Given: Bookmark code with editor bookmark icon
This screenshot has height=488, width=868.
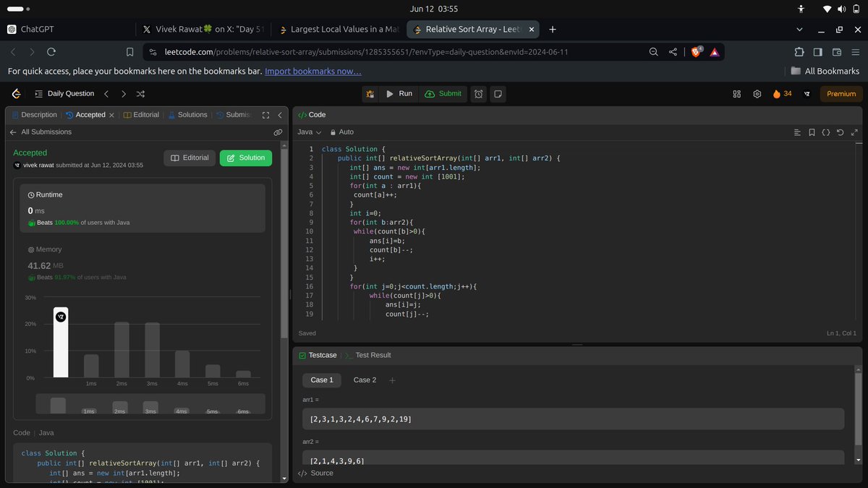Looking at the screenshot, I should click(812, 132).
